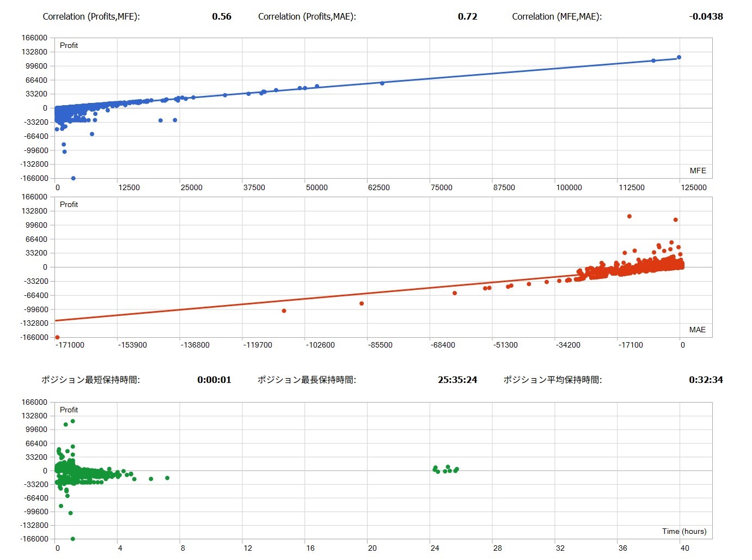Click the Correlation (Profits,MAE) label
752x560 pixels.
pos(307,16)
